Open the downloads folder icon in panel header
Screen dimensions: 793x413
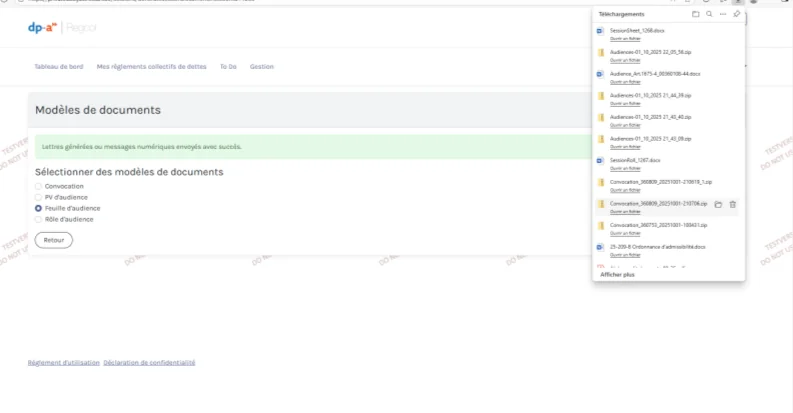[x=696, y=15]
